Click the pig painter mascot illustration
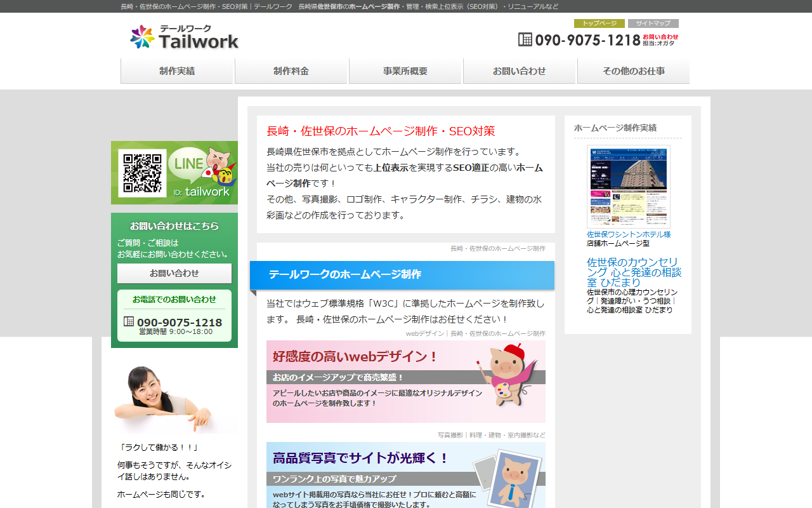 505,373
